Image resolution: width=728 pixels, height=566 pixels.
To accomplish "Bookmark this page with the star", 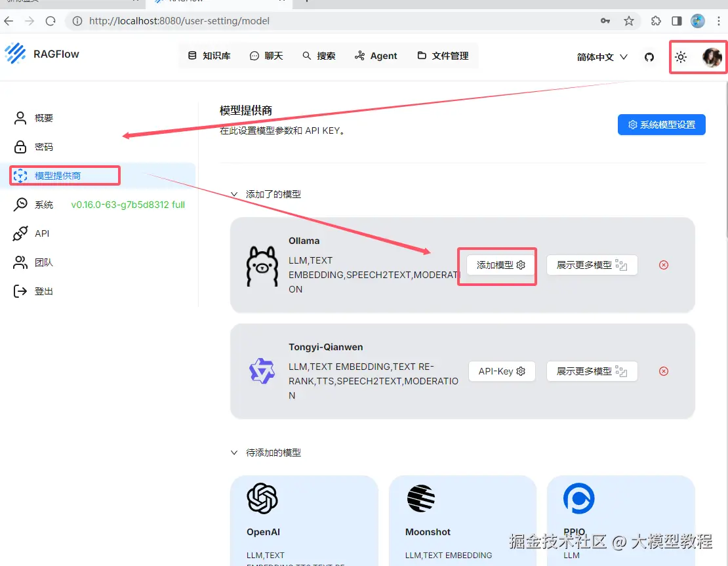I will click(x=629, y=21).
